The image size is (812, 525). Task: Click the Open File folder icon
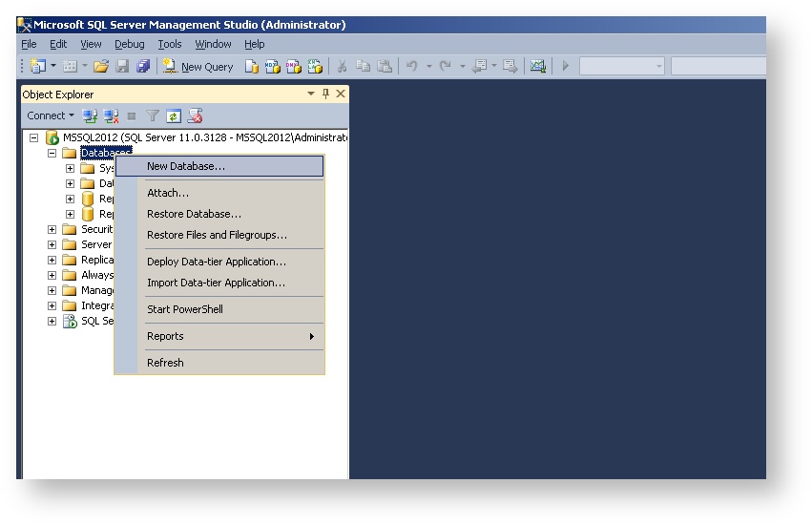click(x=100, y=67)
